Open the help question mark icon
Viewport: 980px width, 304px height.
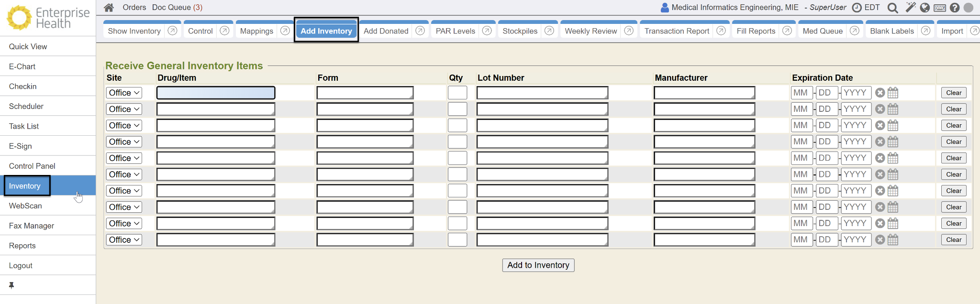(x=955, y=8)
